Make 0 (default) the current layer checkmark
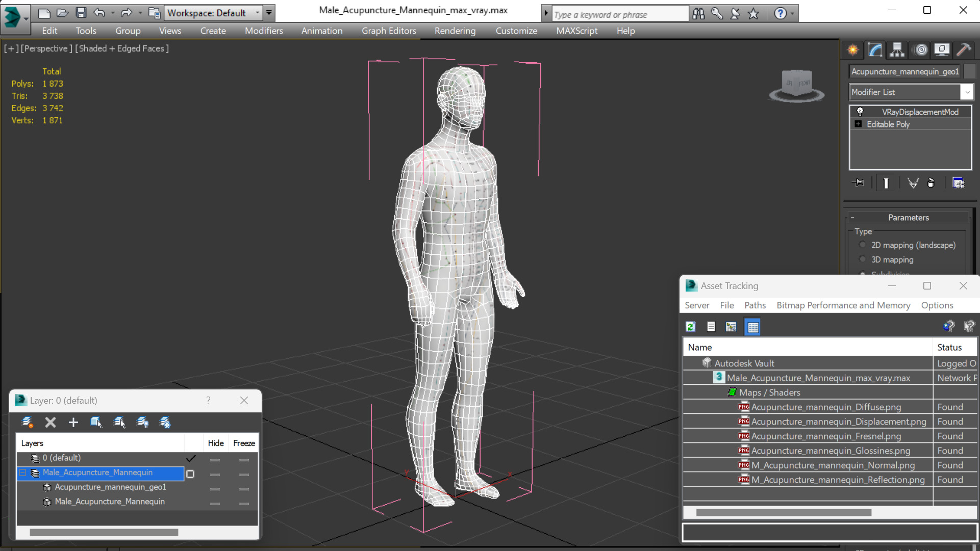The height and width of the screenshot is (551, 980). pos(191,458)
